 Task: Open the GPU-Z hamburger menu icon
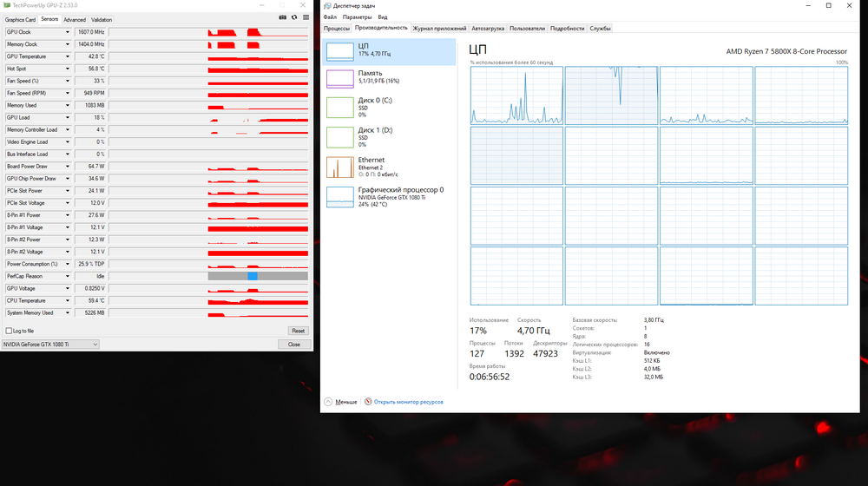tap(306, 17)
